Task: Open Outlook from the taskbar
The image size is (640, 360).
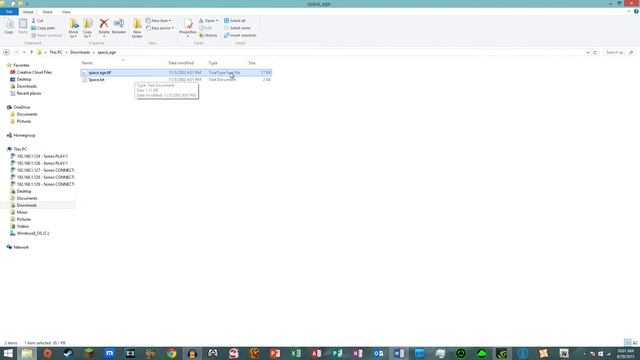Action: (x=378, y=353)
